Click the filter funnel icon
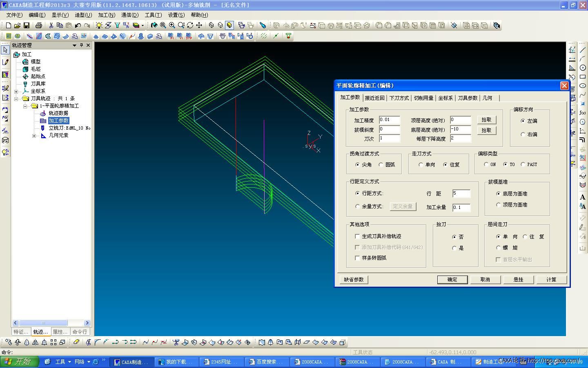Image resolution: width=588 pixels, height=368 pixels. [117, 25]
